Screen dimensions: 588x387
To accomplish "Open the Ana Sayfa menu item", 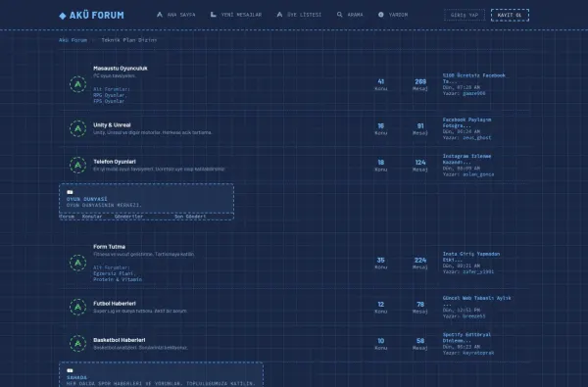I will pos(175,15).
